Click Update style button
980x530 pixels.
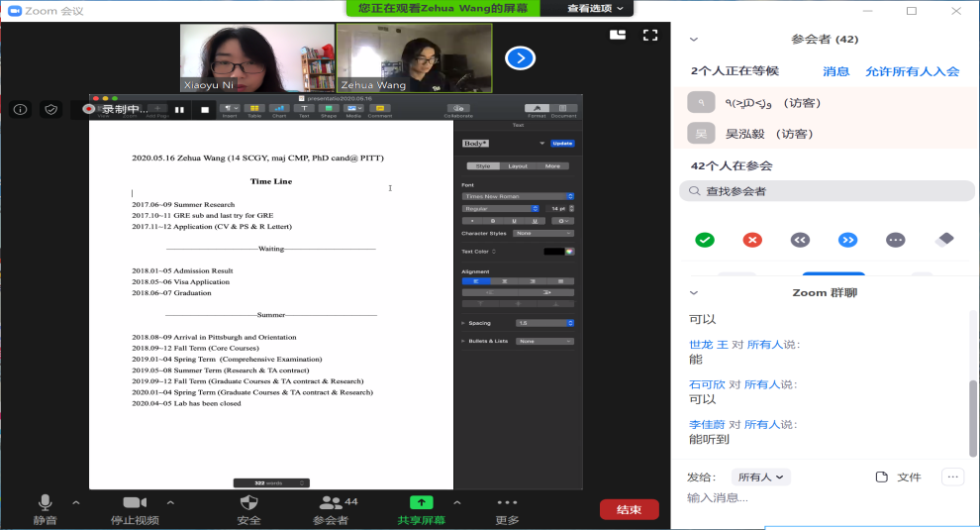point(562,144)
